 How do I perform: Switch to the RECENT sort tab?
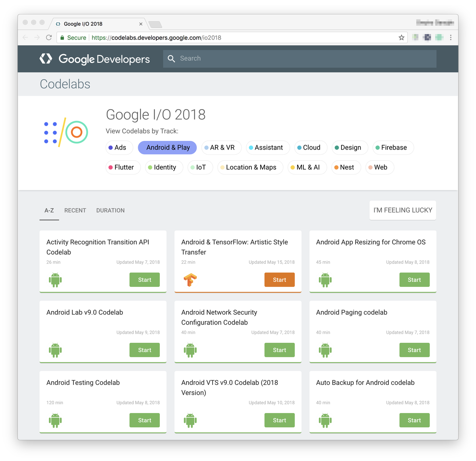click(x=75, y=211)
